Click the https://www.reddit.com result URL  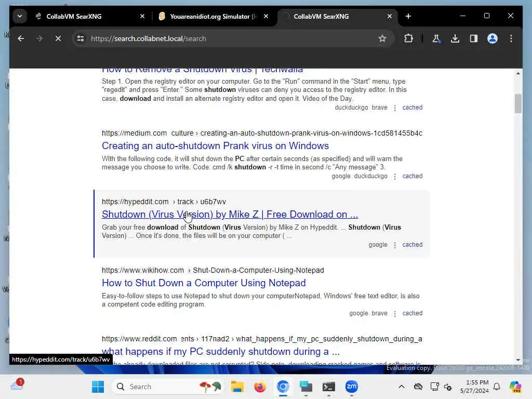click(262, 339)
